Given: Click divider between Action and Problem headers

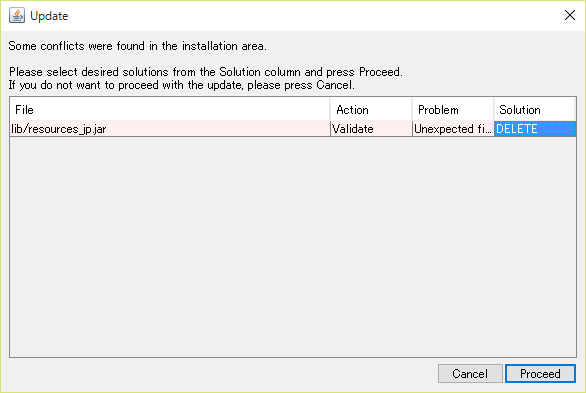Looking at the screenshot, I should (x=412, y=109).
